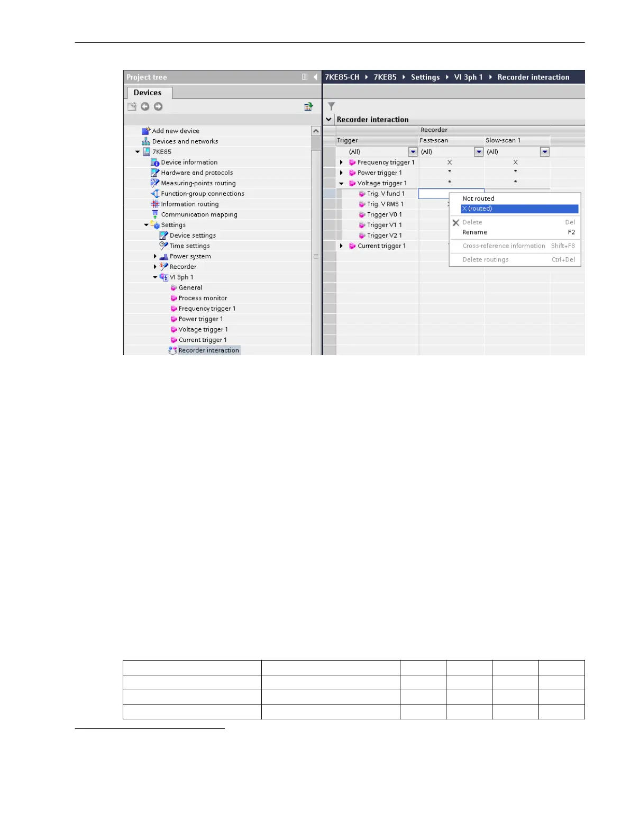Open the Trigger column filter dropdown

(x=413, y=152)
